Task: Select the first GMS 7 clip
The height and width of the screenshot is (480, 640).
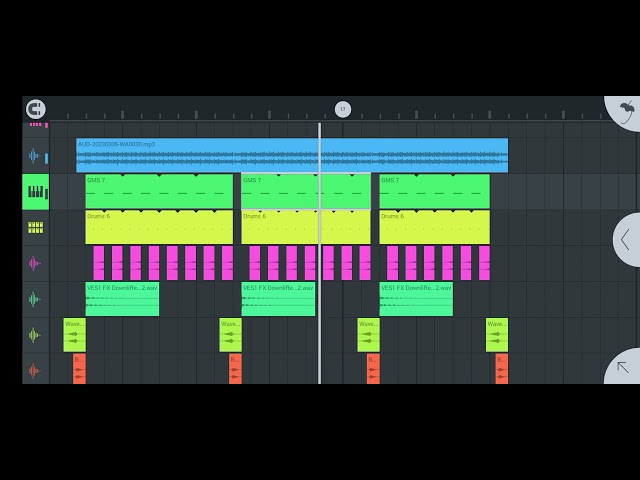Action: (159, 191)
